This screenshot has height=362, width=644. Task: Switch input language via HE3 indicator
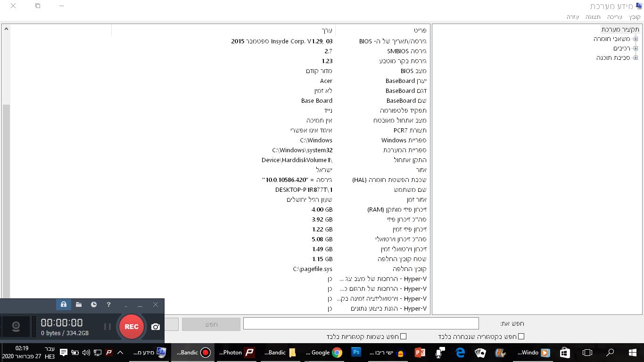50,353
